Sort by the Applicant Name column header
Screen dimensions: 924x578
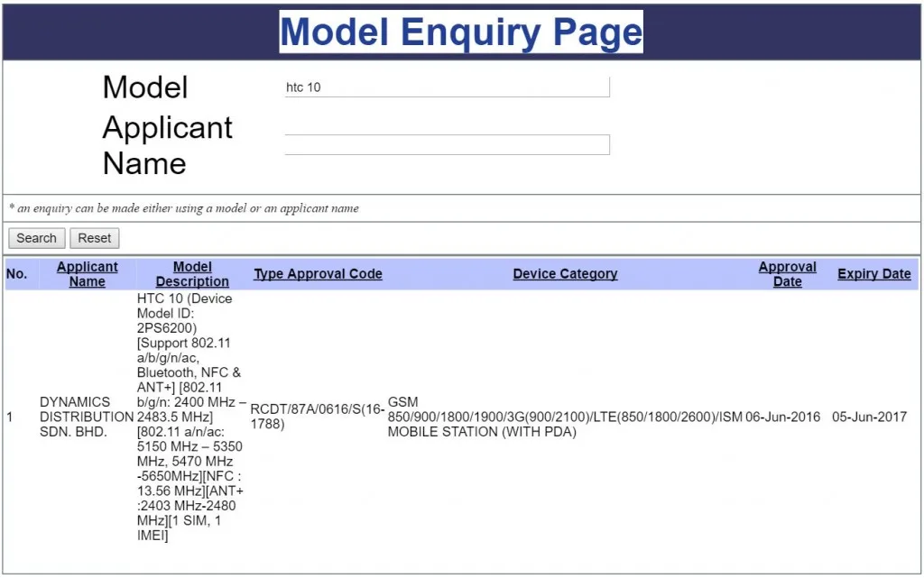(88, 274)
